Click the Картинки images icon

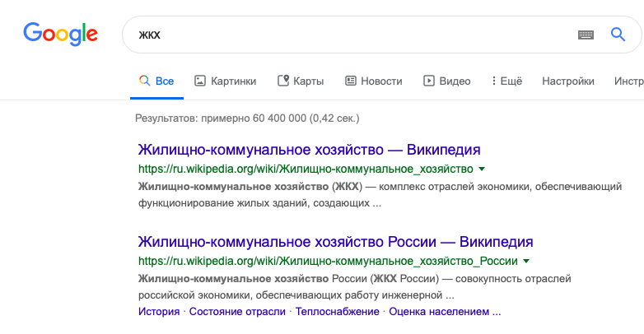[x=199, y=81]
